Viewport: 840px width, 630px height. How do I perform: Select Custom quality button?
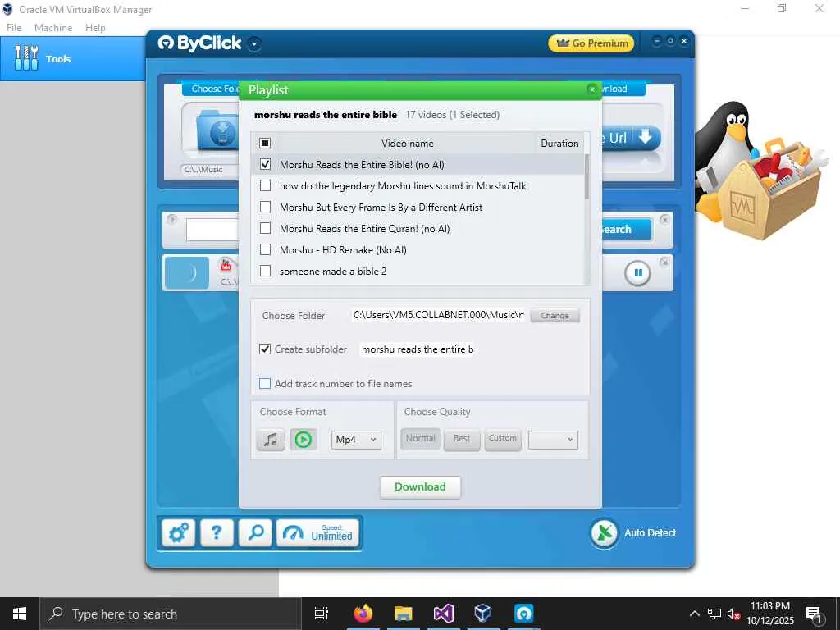tap(503, 439)
